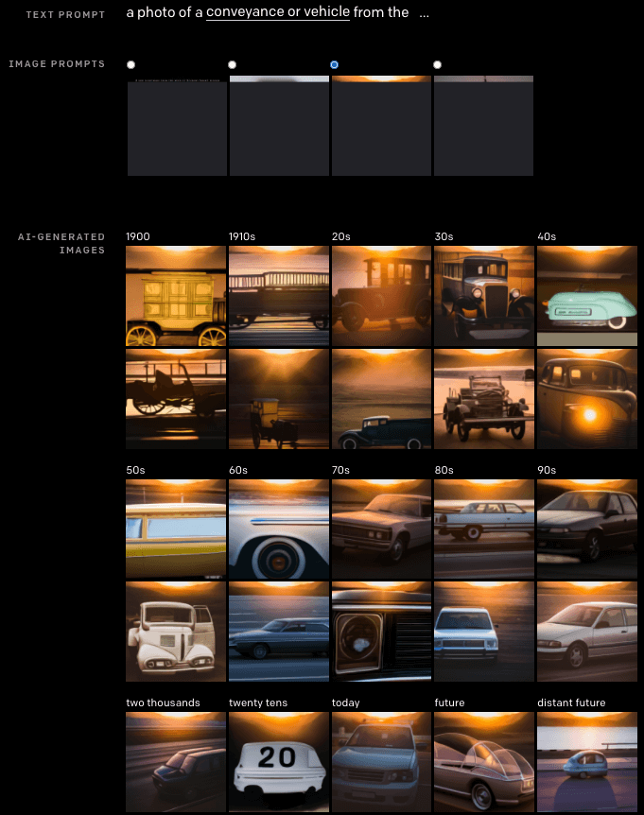Click the "70s" column label
This screenshot has width=644, height=815.
point(341,470)
